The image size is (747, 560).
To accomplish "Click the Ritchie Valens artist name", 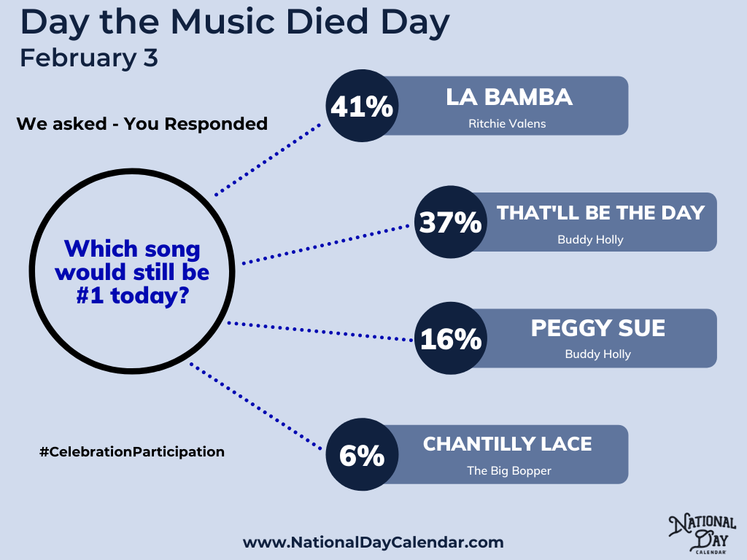I will 507,124.
